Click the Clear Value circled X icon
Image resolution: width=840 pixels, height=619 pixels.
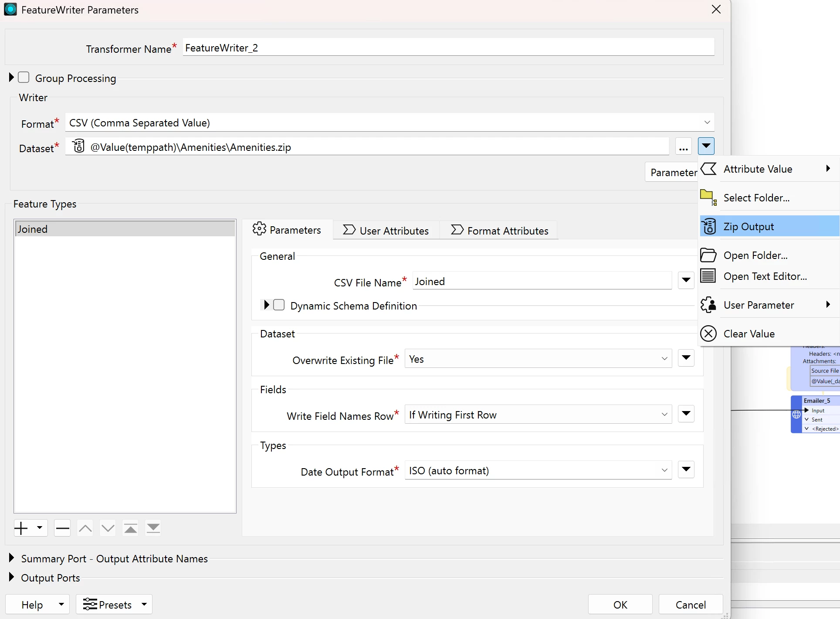click(708, 333)
